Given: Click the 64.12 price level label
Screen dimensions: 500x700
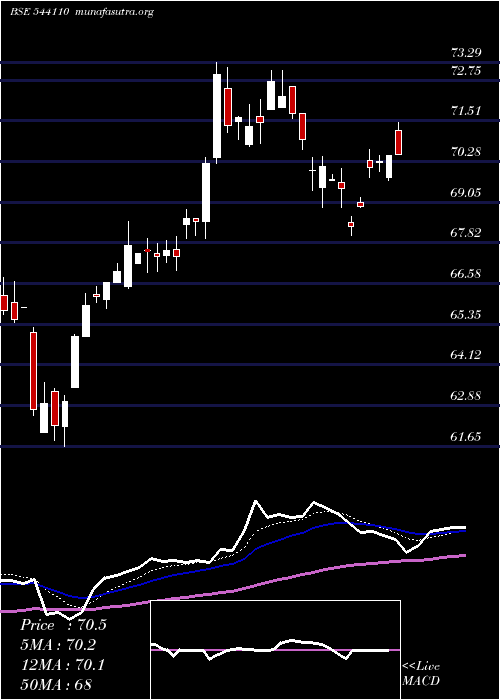Looking at the screenshot, I should click(x=466, y=355).
